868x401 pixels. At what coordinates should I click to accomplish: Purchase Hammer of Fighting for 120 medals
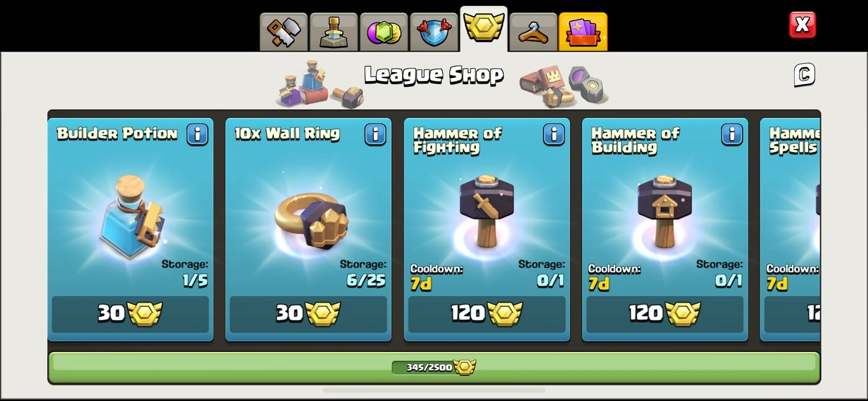[x=487, y=314]
